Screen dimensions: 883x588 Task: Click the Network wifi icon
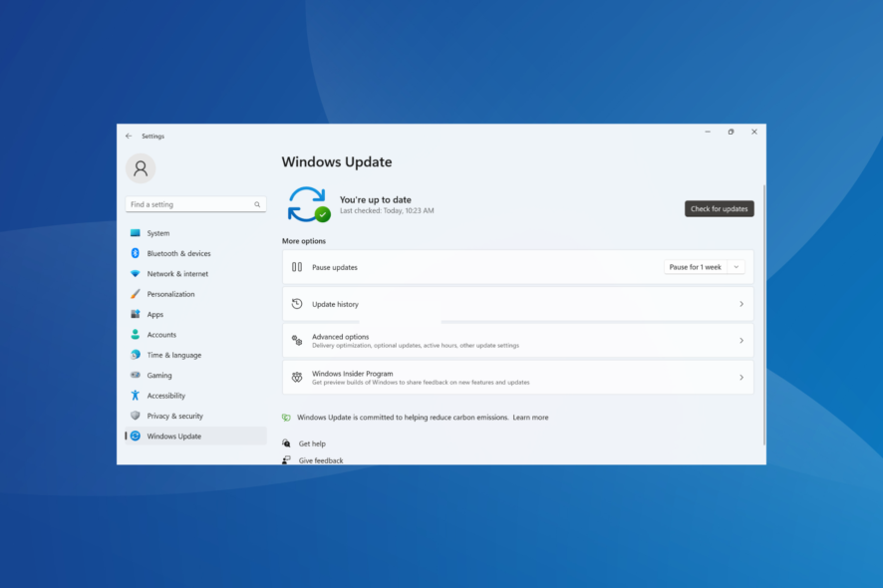click(136, 274)
